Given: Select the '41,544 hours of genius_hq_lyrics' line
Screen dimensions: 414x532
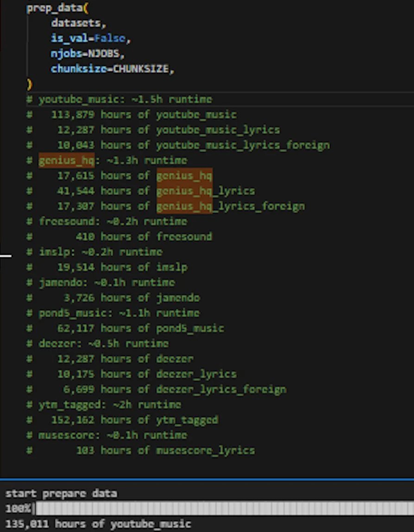Looking at the screenshot, I should 141,191.
